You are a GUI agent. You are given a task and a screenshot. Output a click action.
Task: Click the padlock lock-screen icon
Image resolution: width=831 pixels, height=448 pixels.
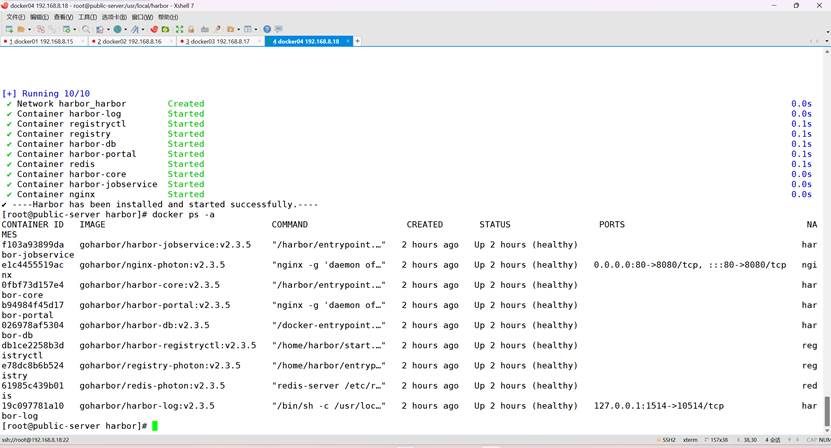tap(191, 29)
